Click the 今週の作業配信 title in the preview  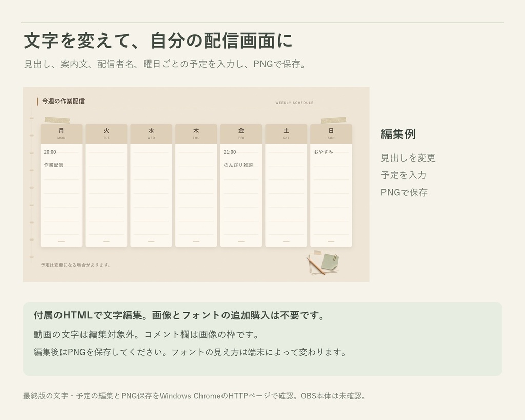(x=63, y=101)
